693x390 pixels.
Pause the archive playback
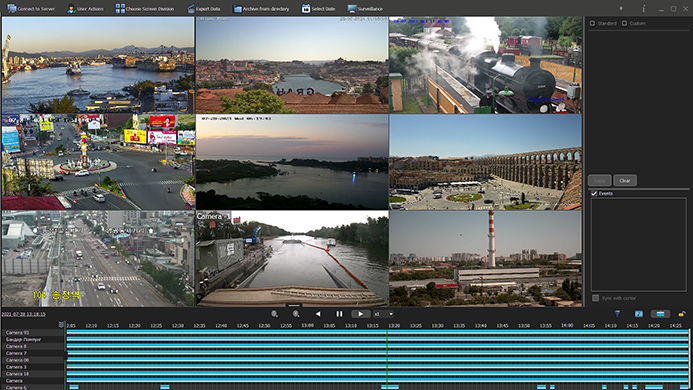point(339,314)
